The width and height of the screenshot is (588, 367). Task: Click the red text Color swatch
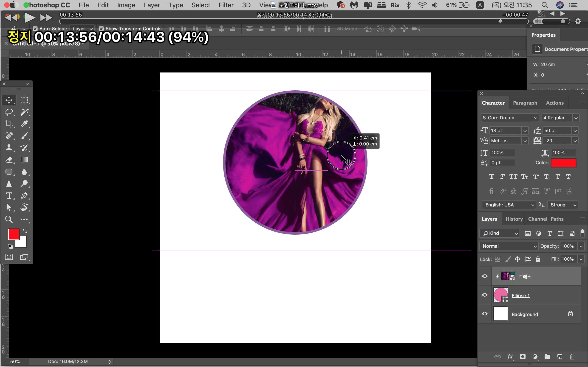coord(563,163)
